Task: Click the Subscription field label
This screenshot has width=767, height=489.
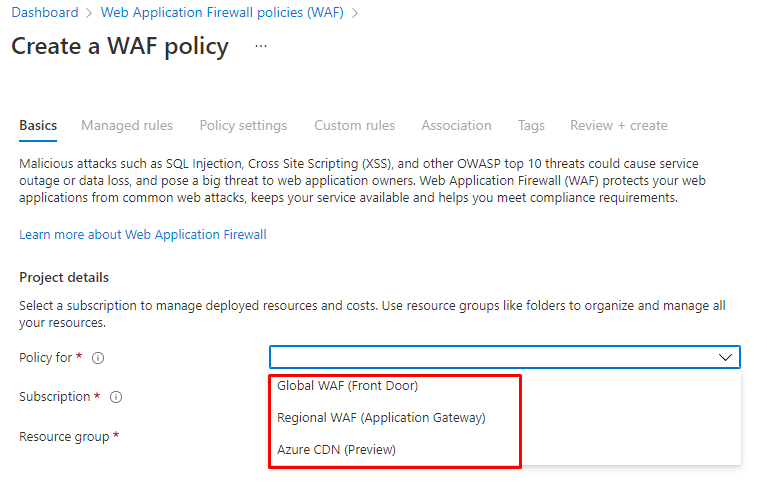Action: (55, 397)
